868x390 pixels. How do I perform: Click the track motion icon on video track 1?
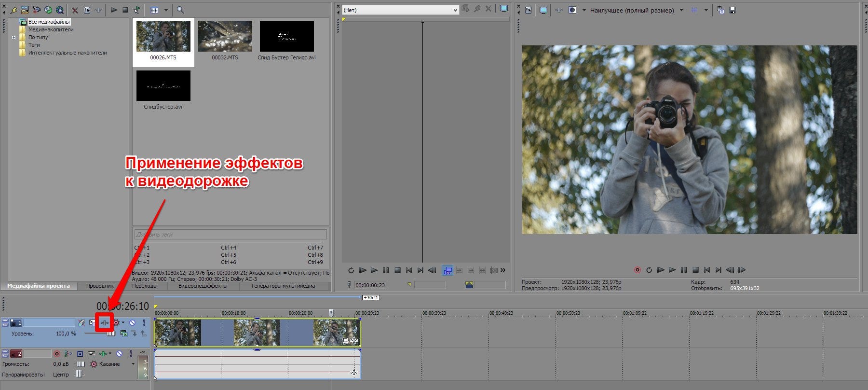pyautogui.click(x=92, y=322)
